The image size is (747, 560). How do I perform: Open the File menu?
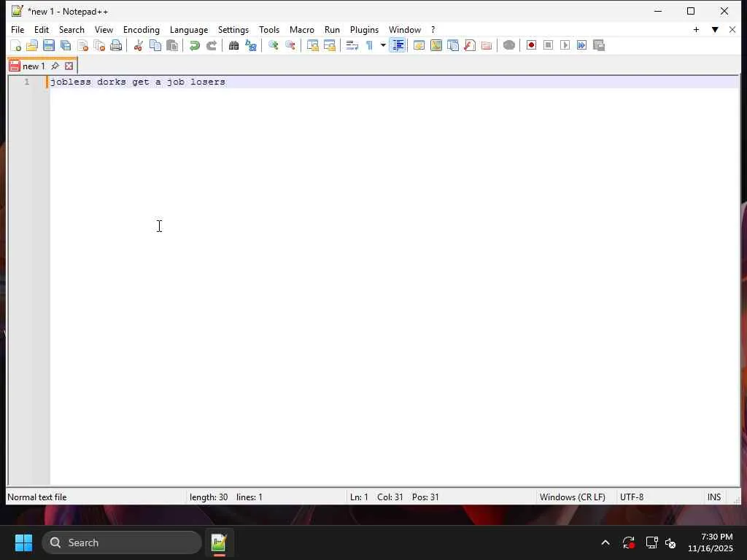18,29
